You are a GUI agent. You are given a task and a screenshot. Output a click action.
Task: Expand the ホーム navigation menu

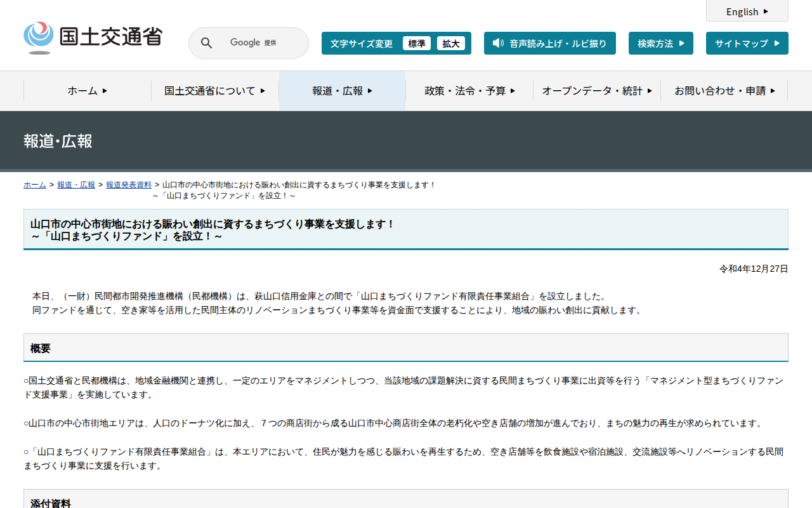pos(88,91)
